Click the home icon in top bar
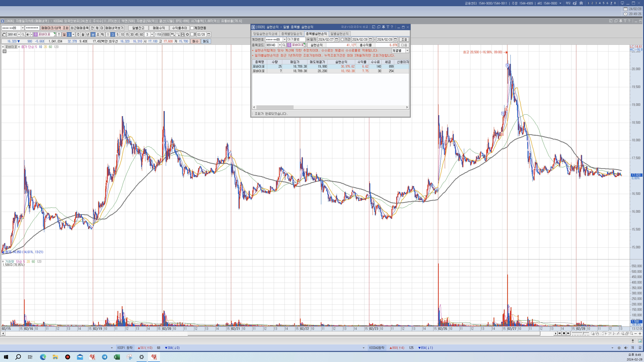 coord(581,3)
